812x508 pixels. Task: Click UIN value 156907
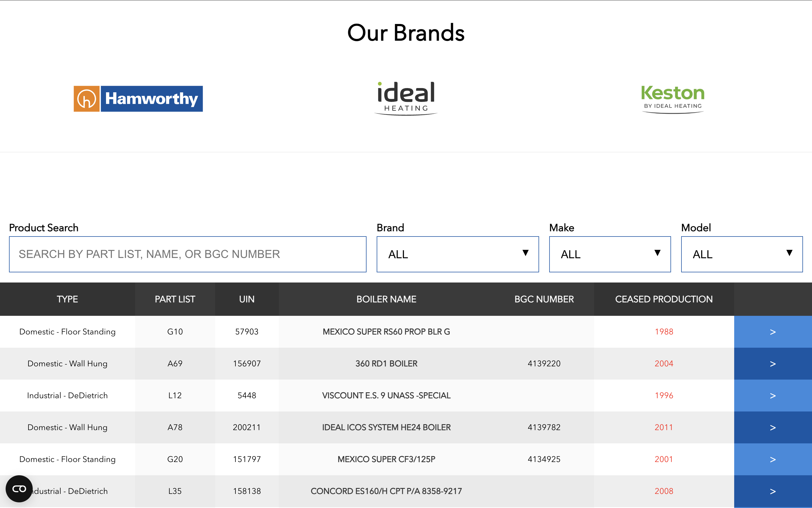click(247, 364)
